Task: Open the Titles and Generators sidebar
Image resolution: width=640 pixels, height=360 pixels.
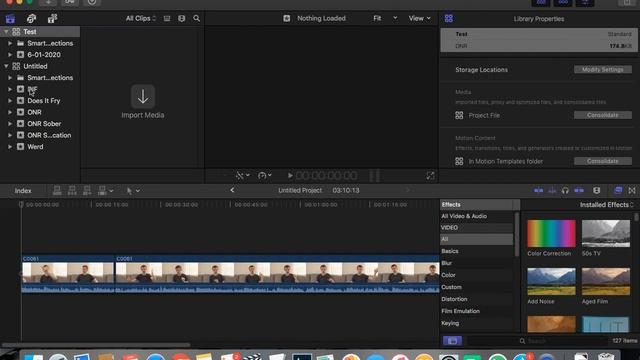Action: (x=52, y=18)
